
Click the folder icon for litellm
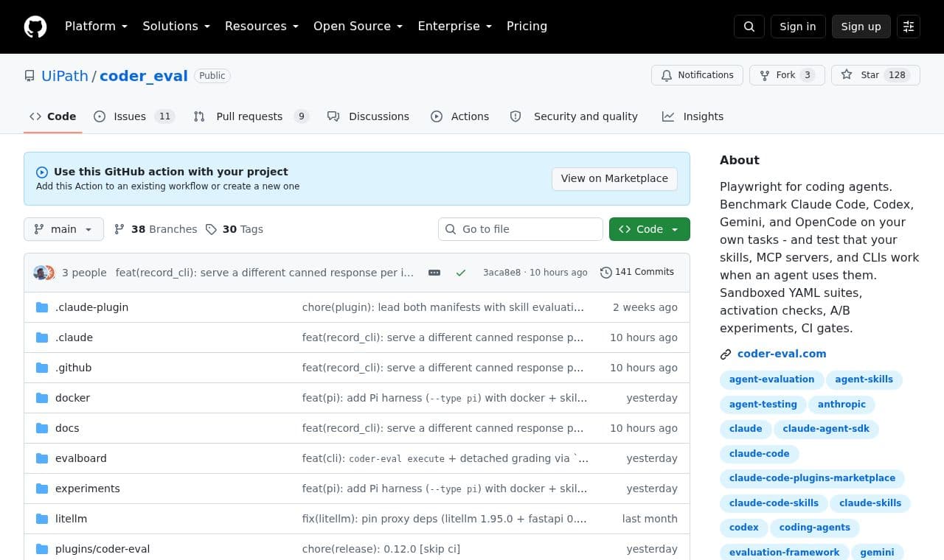point(42,519)
